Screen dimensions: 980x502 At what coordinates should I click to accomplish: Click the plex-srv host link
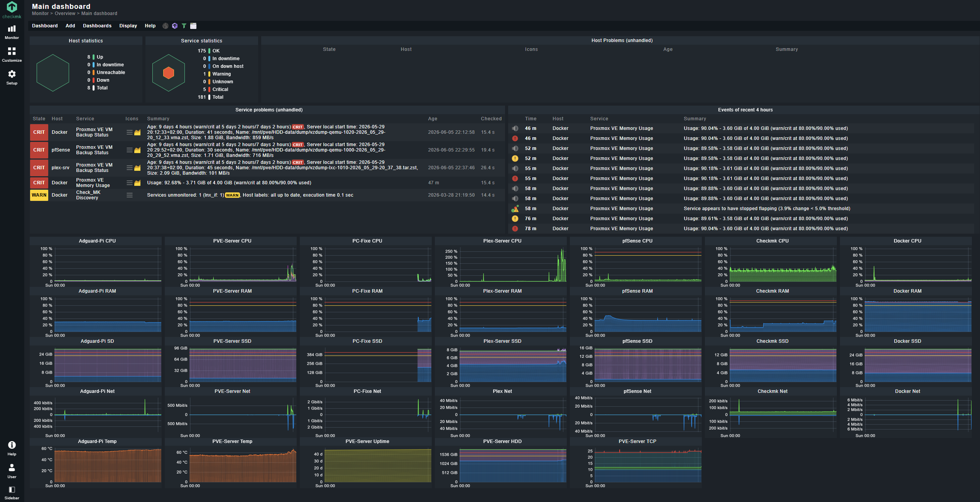[x=61, y=168]
